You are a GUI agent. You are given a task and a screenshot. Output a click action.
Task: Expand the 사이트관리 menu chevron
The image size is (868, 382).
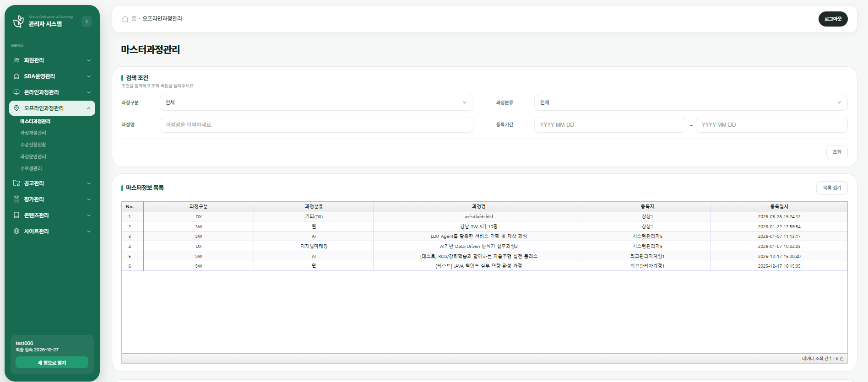pos(89,231)
